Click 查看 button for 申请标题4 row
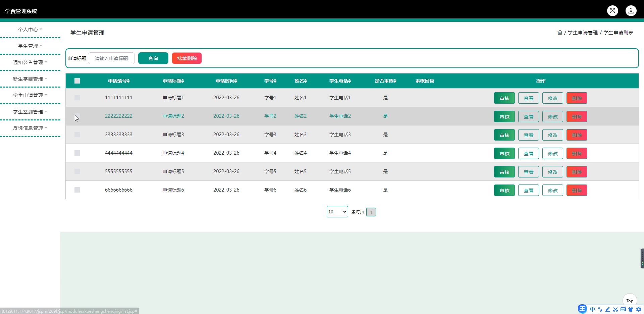 [529, 154]
